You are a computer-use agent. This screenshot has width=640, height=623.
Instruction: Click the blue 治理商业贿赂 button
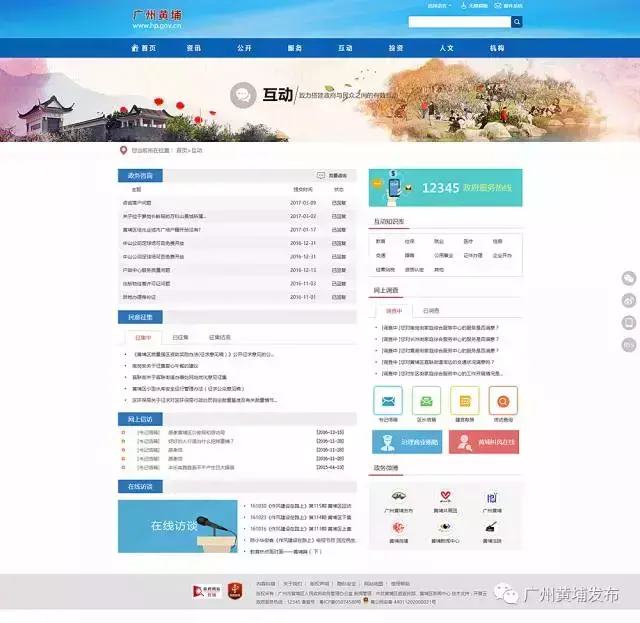point(407,441)
